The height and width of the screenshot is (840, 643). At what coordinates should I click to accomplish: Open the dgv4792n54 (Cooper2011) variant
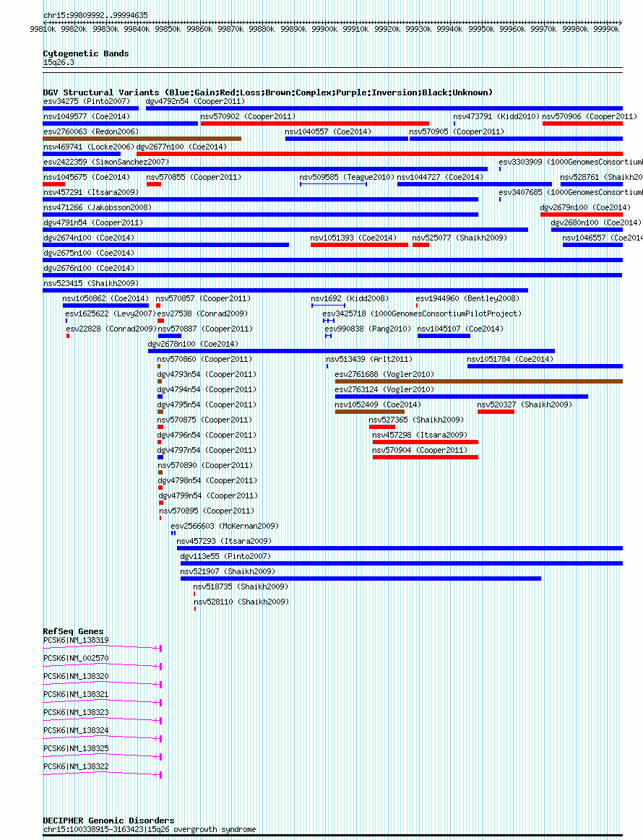pyautogui.click(x=196, y=101)
